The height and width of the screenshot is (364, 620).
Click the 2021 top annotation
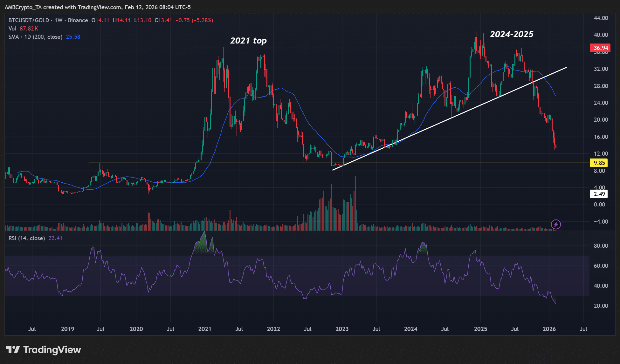tap(248, 41)
